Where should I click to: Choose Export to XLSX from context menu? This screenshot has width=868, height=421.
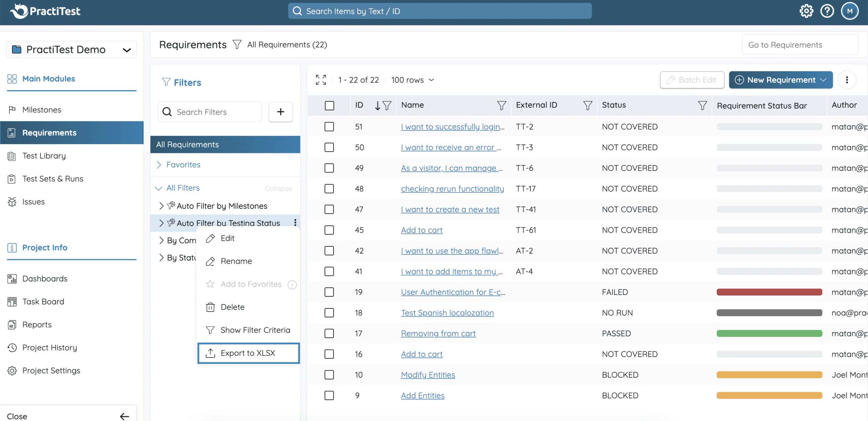[x=249, y=353]
